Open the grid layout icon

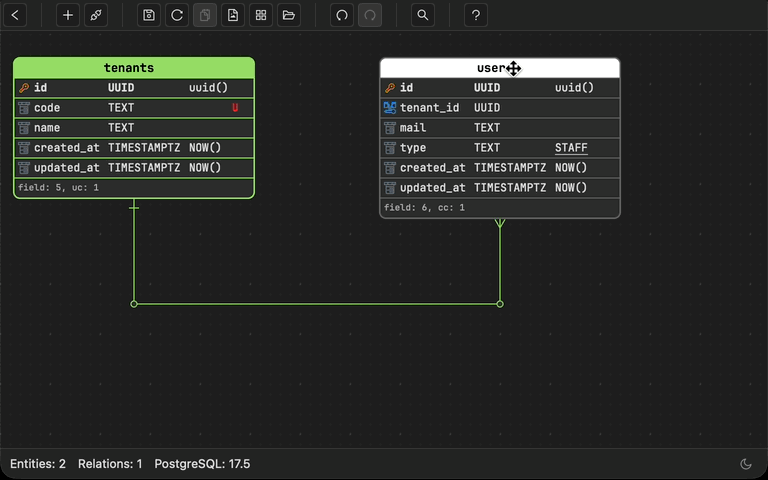point(260,15)
